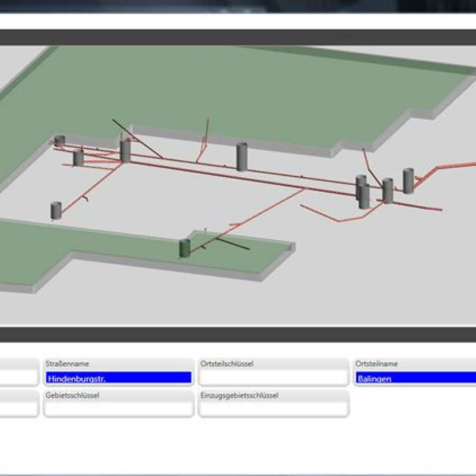
Task: Click the small manhole at far left pipe start
Action: pos(59,140)
